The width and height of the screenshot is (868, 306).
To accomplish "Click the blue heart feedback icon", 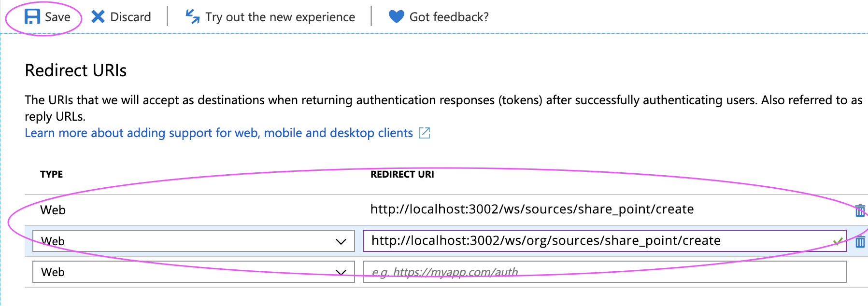I will click(x=396, y=17).
